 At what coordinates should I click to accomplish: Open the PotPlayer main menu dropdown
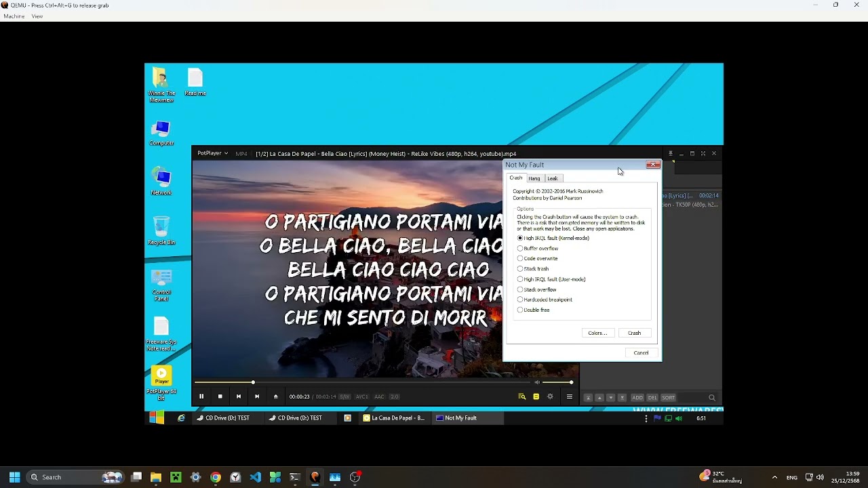[212, 153]
